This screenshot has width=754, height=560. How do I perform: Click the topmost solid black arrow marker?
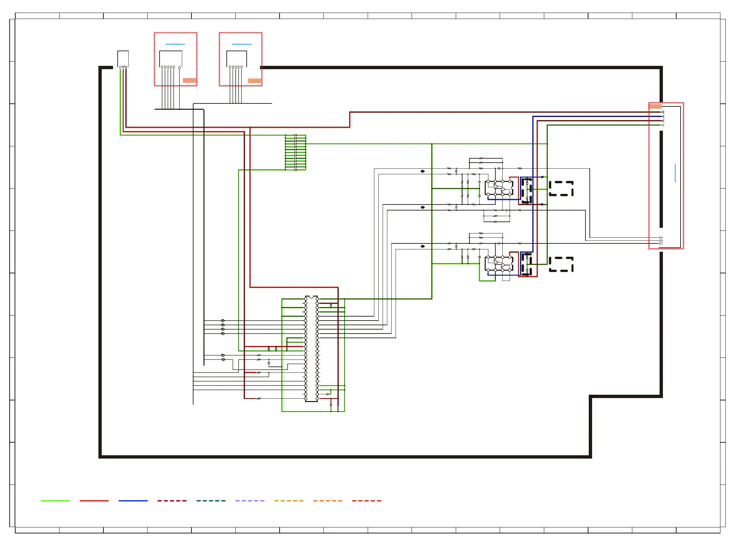coord(423,171)
